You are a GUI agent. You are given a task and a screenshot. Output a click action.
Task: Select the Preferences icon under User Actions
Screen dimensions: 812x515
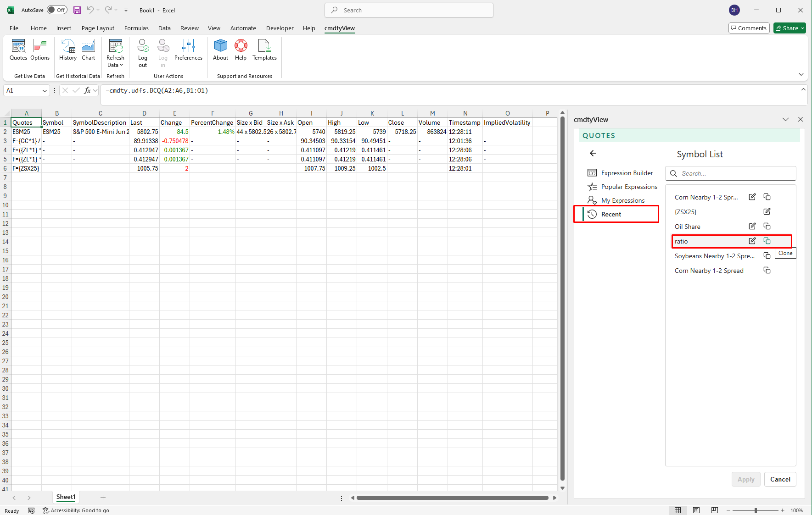188,51
